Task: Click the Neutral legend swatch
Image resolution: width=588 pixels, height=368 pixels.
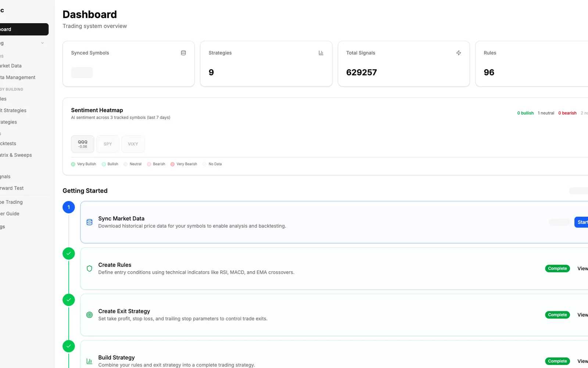Action: [126, 164]
